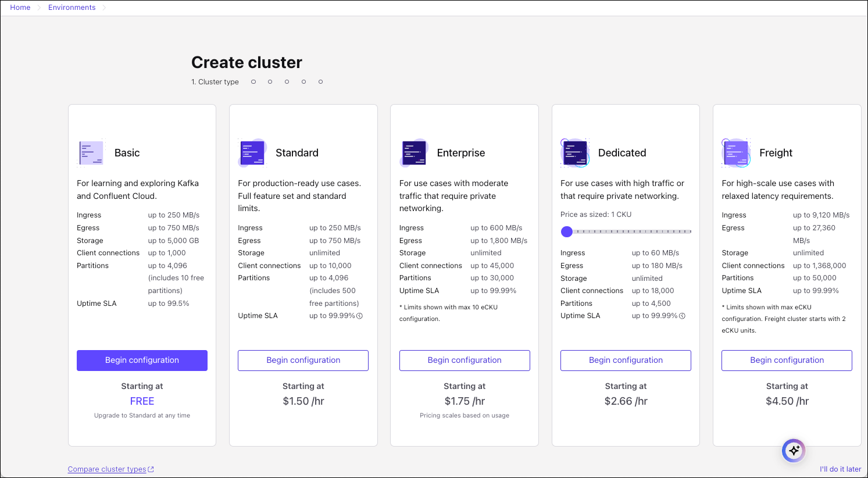Click the Standard cluster icon
The width and height of the screenshot is (868, 478).
pyautogui.click(x=253, y=153)
